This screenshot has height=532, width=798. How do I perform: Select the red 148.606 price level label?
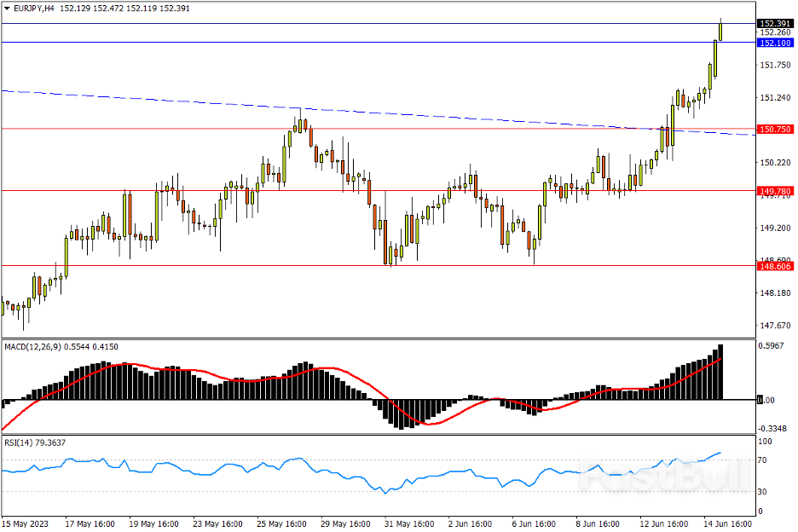(x=775, y=266)
